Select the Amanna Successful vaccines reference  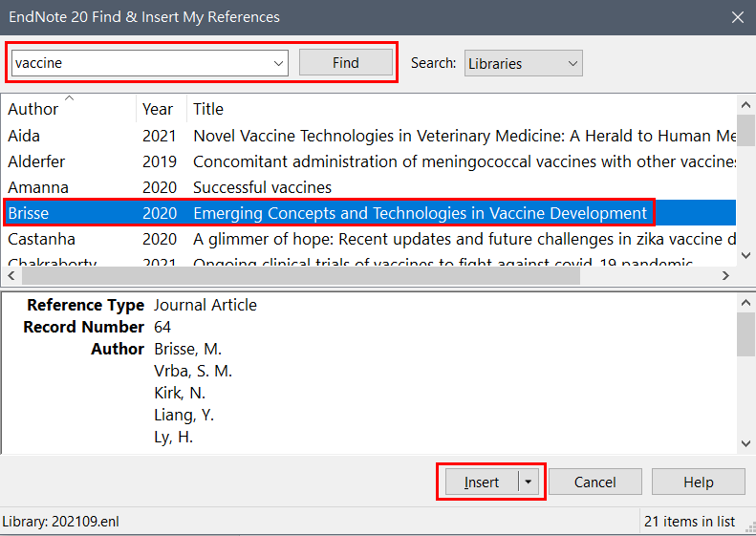pos(369,187)
